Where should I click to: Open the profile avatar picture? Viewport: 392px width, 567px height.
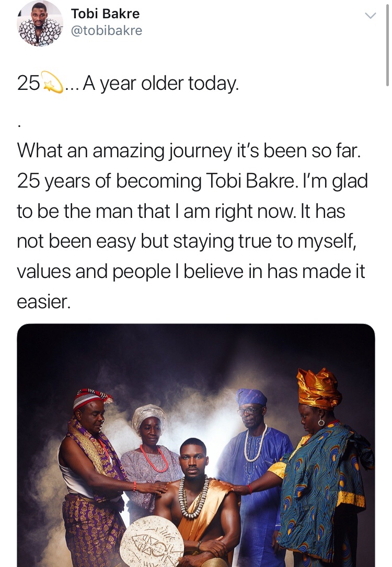40,24
